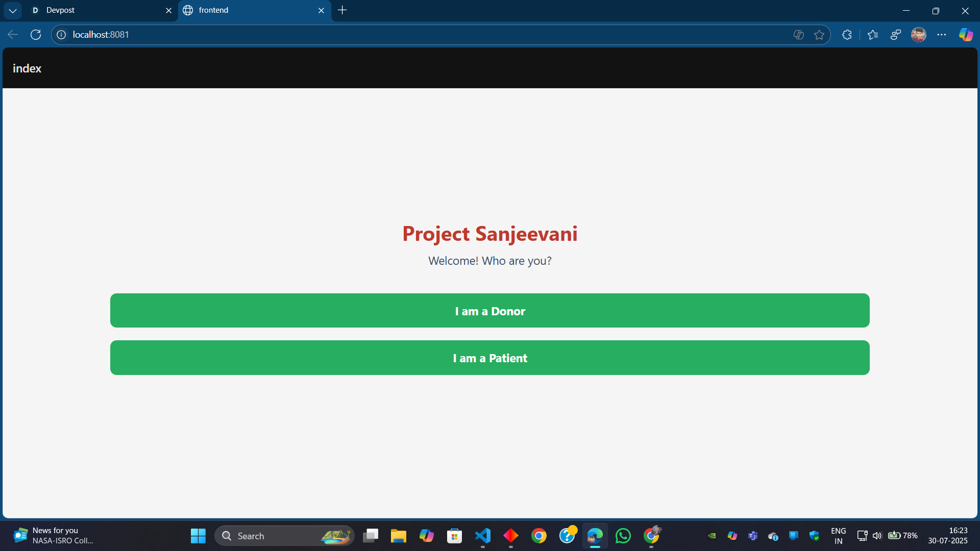Open the volume control in system tray
The width and height of the screenshot is (980, 551).
tap(877, 536)
